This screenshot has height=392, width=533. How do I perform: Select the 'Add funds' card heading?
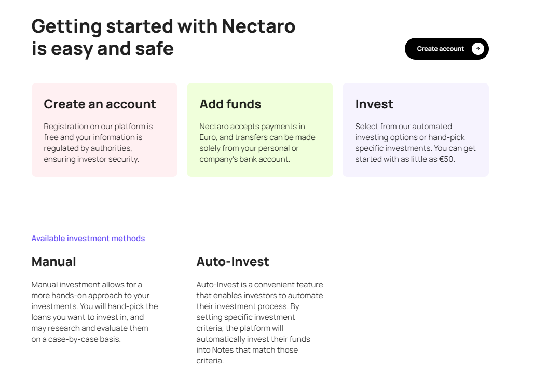230,104
